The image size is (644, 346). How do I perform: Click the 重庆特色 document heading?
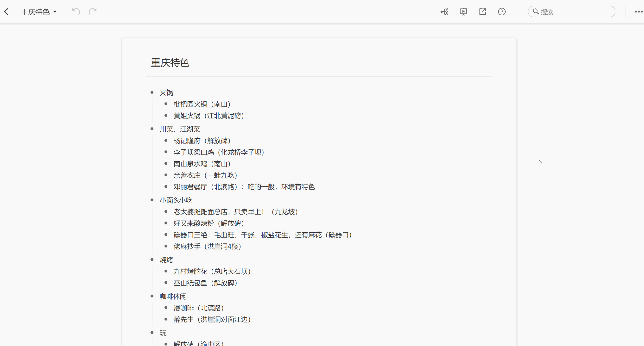pos(170,63)
